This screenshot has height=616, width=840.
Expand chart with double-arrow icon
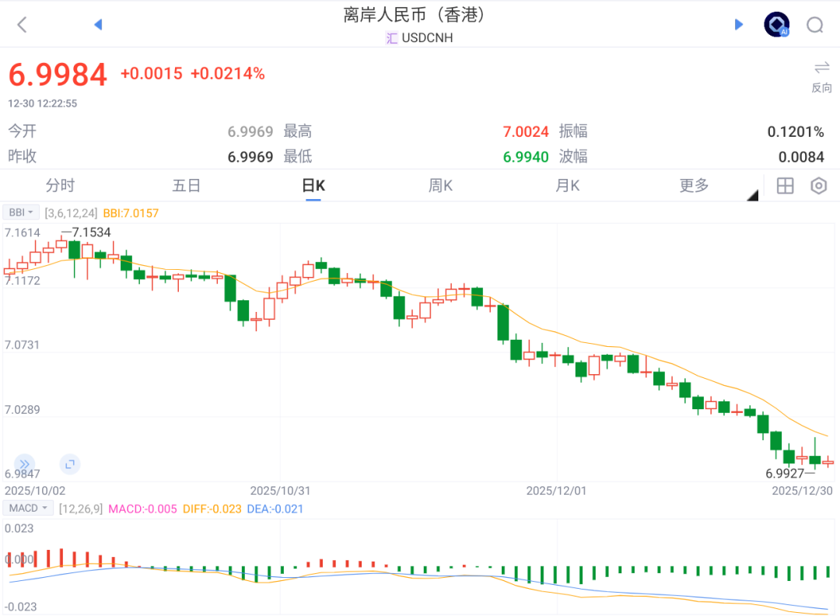(24, 464)
